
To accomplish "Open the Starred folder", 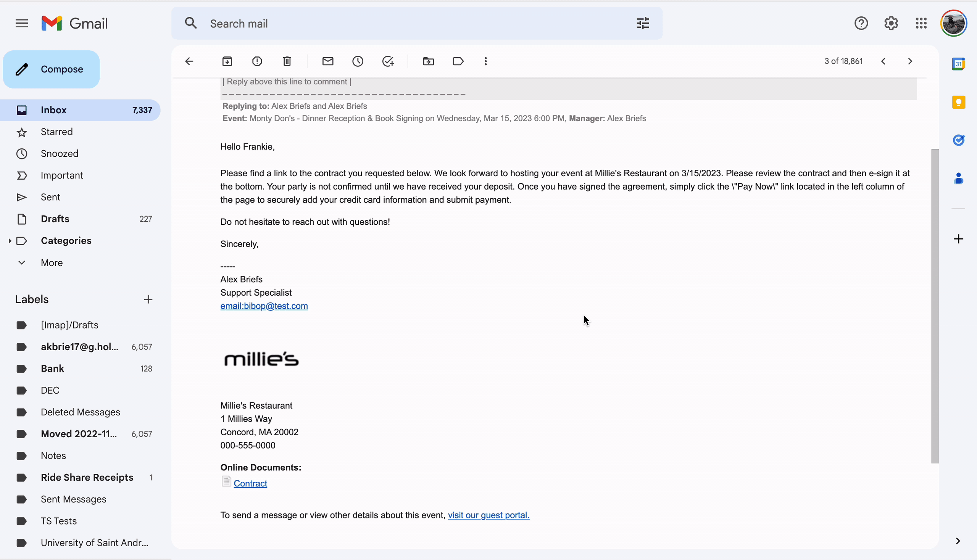I will coord(80,132).
